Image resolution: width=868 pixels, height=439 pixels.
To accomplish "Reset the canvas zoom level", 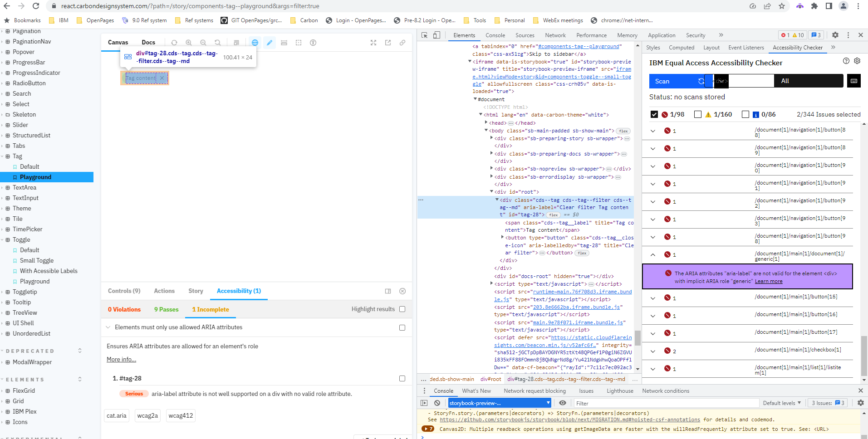I will tap(218, 43).
